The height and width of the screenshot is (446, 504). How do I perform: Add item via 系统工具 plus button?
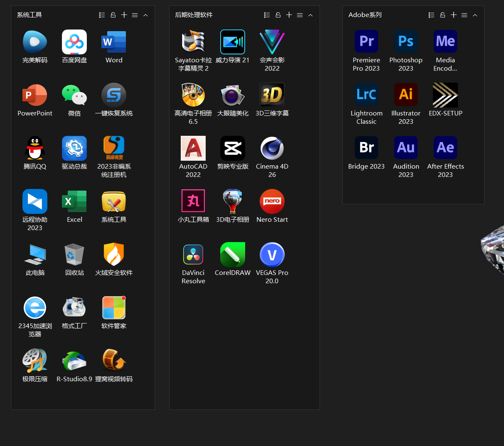coord(124,15)
